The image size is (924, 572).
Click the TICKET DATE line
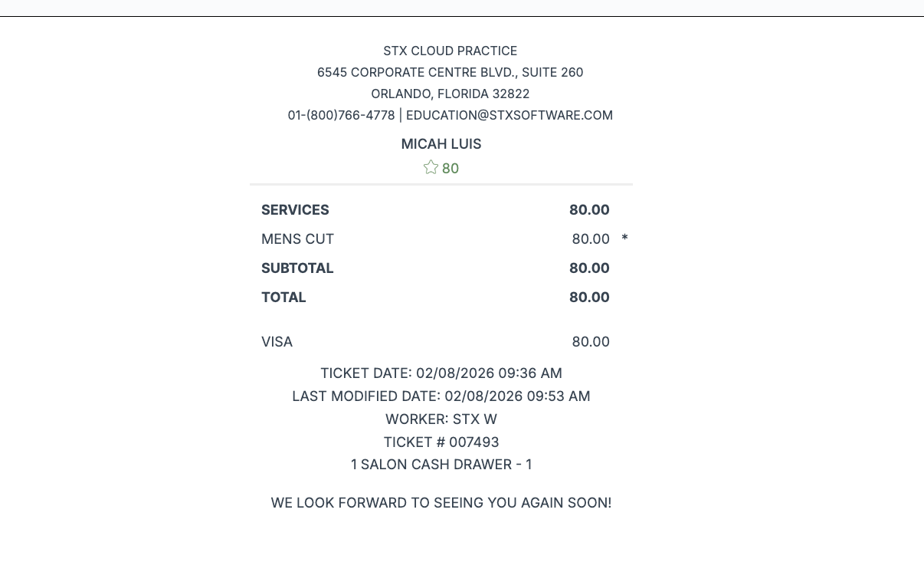click(x=441, y=373)
